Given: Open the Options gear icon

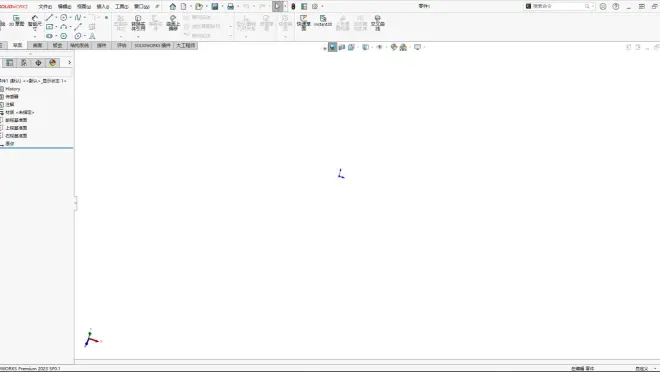Looking at the screenshot, I should tap(315, 6).
